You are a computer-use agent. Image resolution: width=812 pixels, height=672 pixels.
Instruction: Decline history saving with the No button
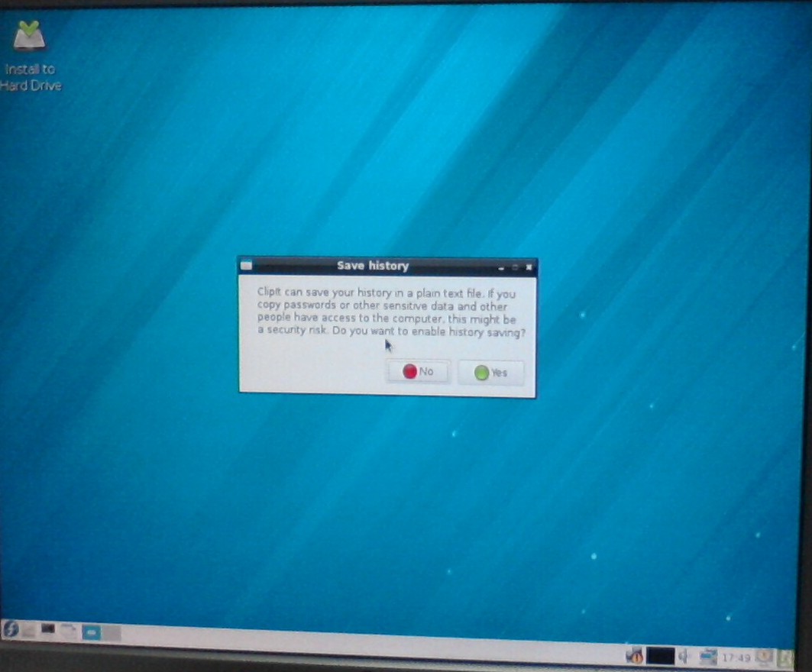click(418, 372)
